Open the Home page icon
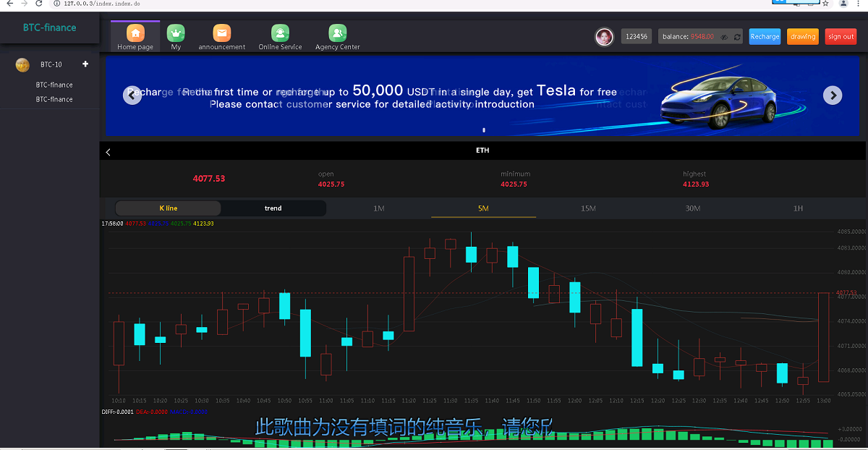The width and height of the screenshot is (868, 450). click(135, 33)
